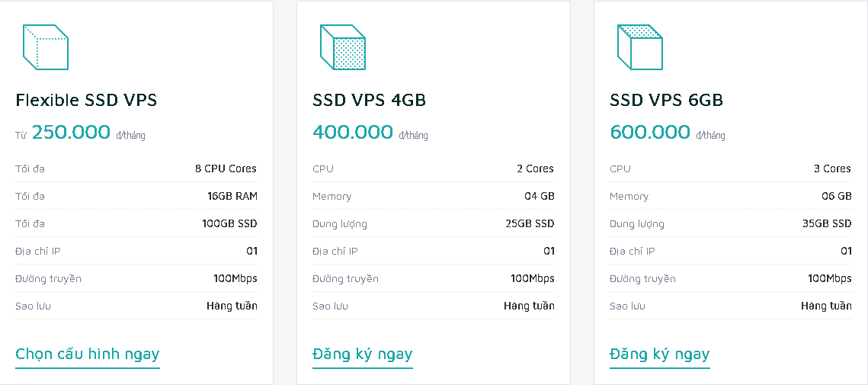Viewport: 868px width, 385px height.
Task: Click the '06 GB' memory value
Action: tap(836, 196)
